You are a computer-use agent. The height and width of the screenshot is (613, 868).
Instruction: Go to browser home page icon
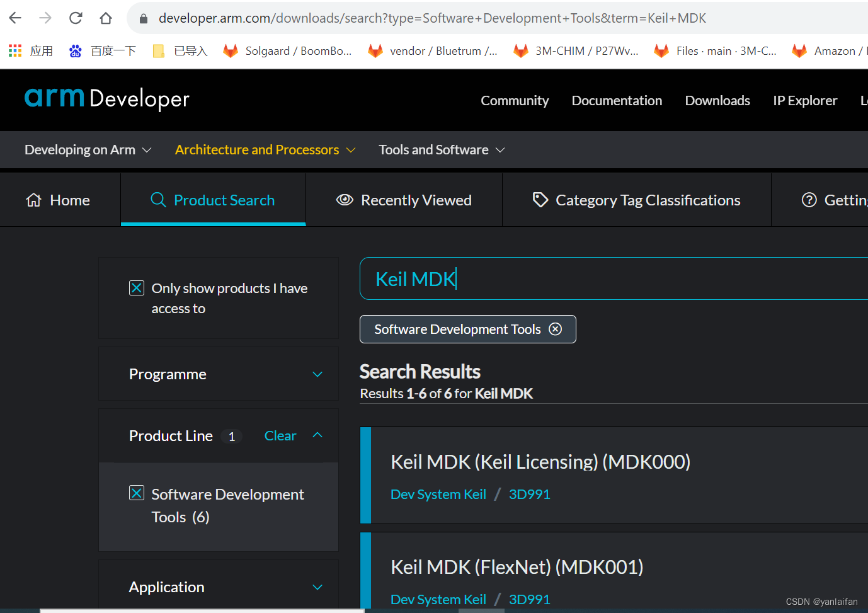[106, 18]
